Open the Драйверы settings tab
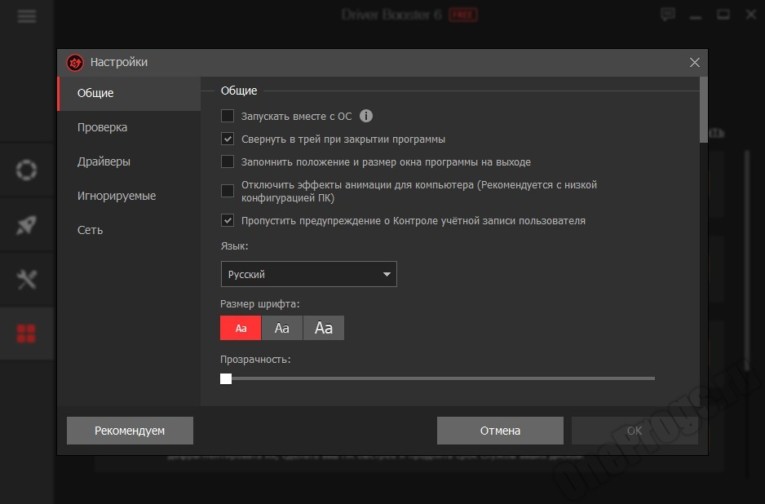765x504 pixels. (x=129, y=161)
